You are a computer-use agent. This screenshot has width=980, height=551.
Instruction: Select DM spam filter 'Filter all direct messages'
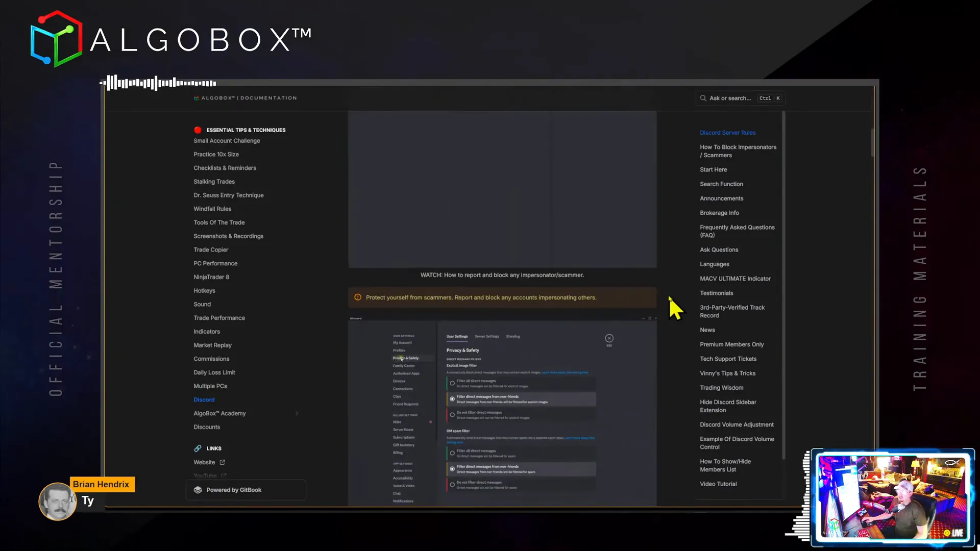(x=521, y=453)
